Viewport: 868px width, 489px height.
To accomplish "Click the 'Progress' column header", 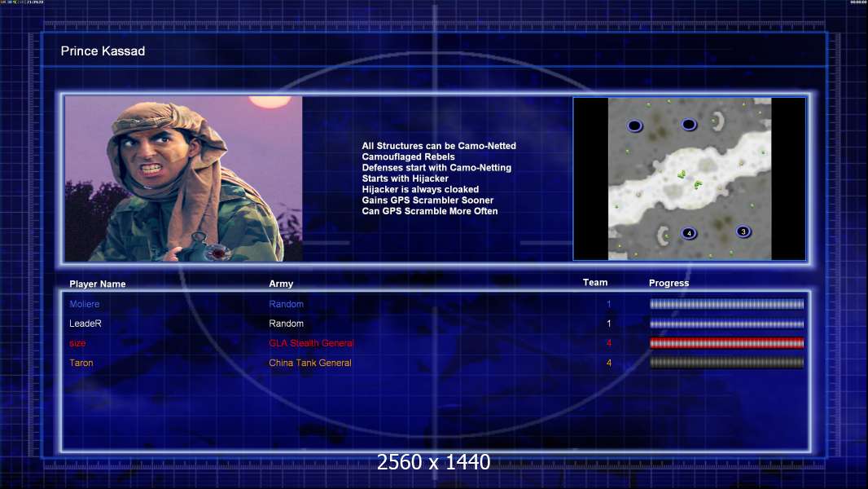I will pyautogui.click(x=669, y=283).
